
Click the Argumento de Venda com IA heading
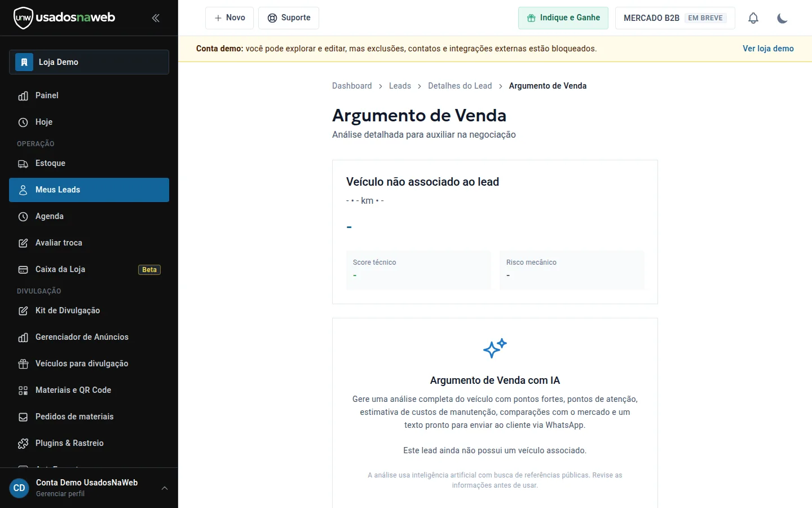click(x=495, y=380)
